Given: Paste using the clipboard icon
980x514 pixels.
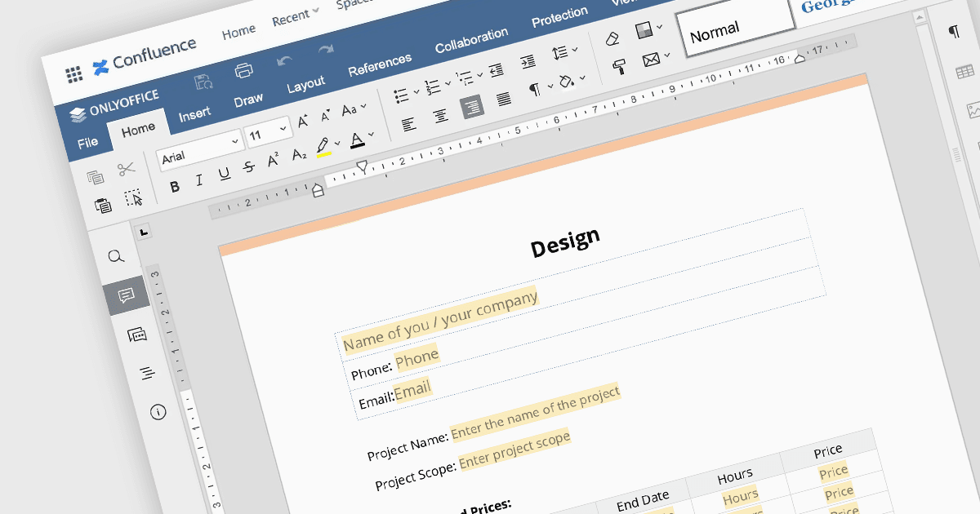Looking at the screenshot, I should tap(103, 206).
